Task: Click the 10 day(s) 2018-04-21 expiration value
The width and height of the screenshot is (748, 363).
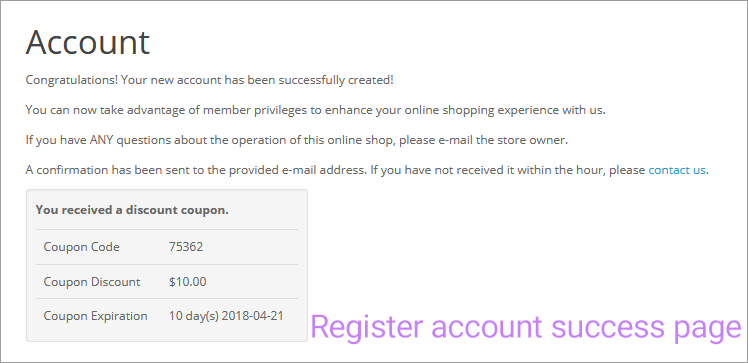Action: [x=226, y=316]
